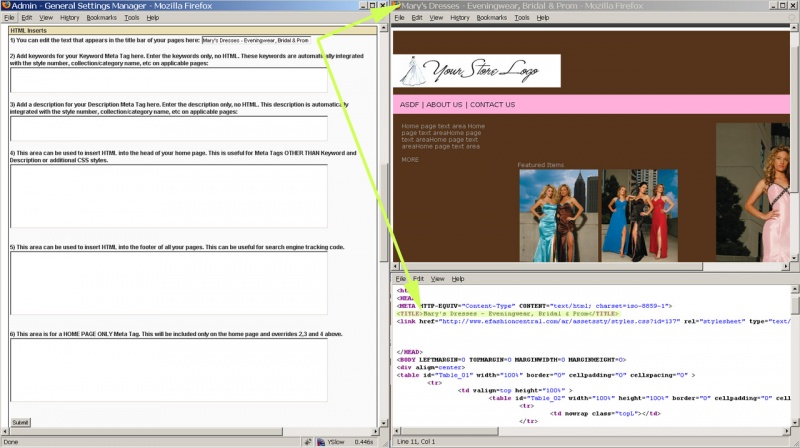Image resolution: width=800 pixels, height=448 pixels.
Task: Click the Done status text
Action: (11, 442)
